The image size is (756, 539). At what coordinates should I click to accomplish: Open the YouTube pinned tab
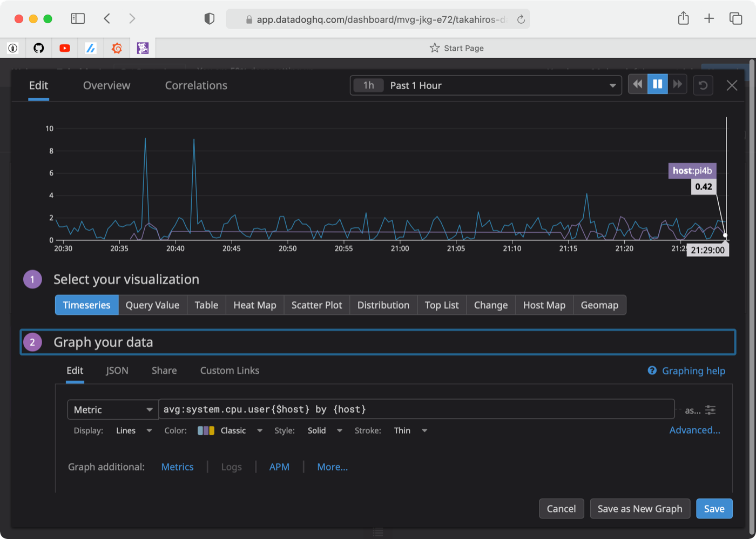(65, 48)
